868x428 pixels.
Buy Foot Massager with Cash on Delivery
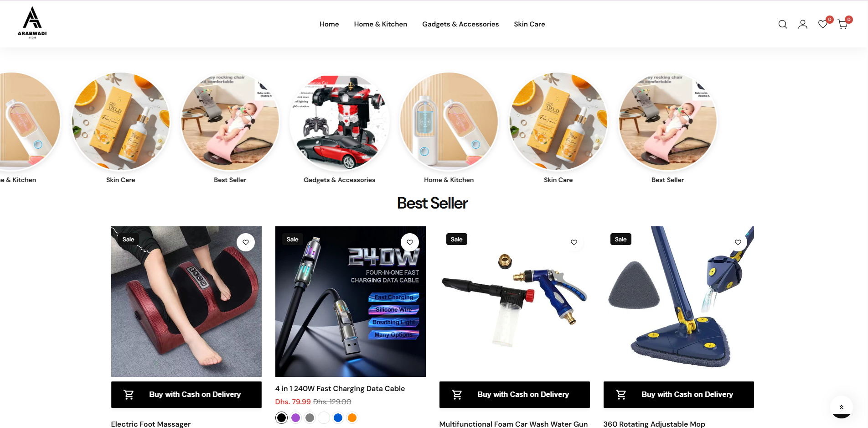point(186,395)
